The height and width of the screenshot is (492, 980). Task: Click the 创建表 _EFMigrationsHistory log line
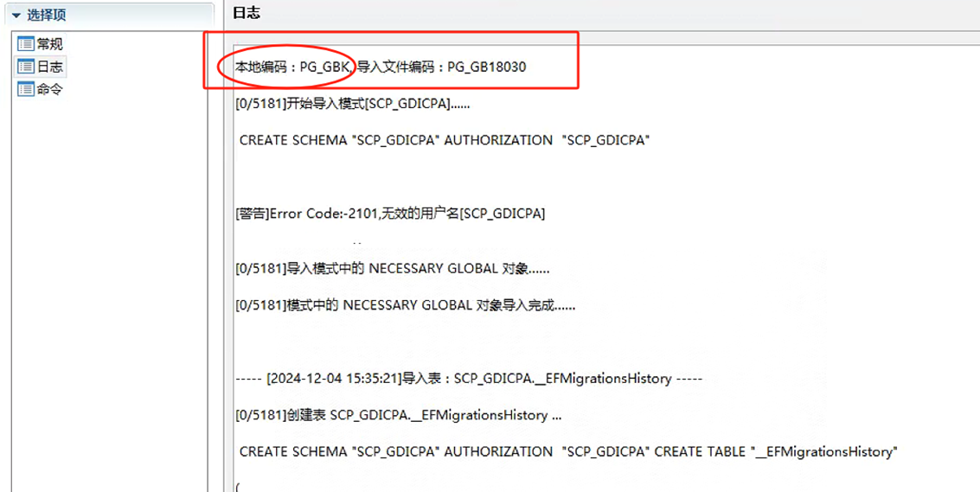click(x=398, y=415)
